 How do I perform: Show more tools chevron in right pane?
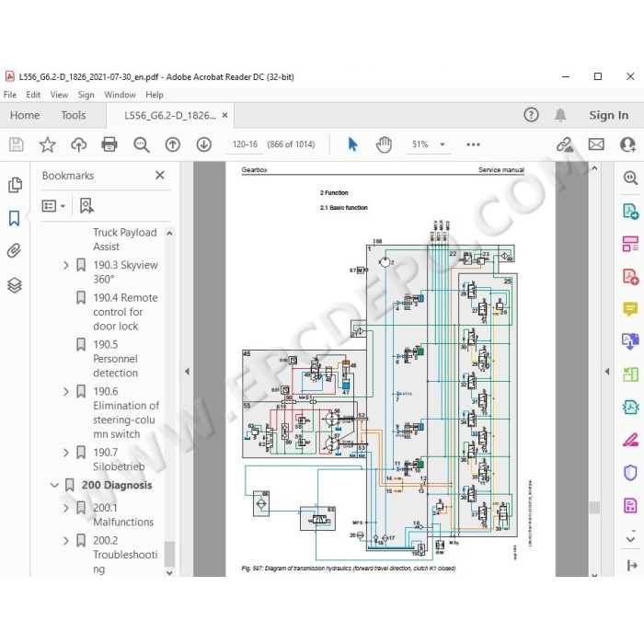(x=630, y=538)
